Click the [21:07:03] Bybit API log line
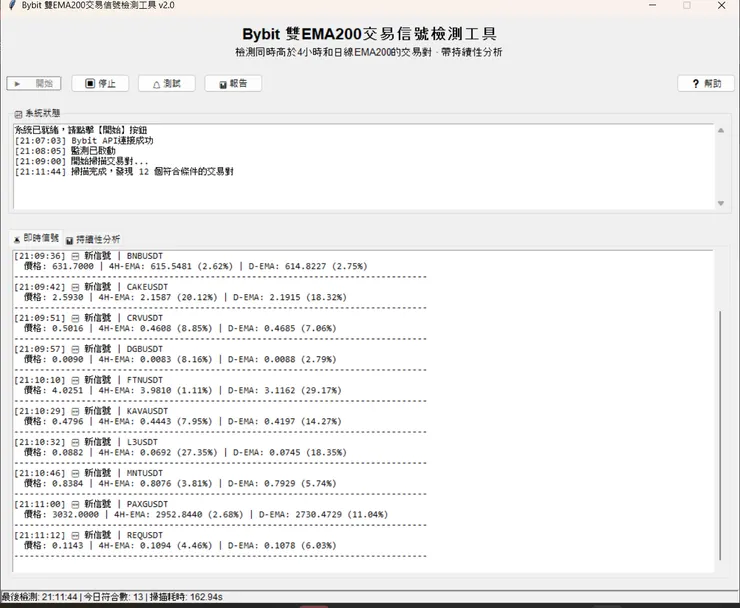 (84, 141)
